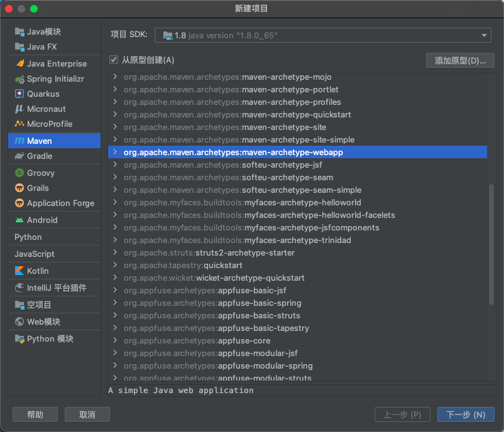The image size is (504, 432).
Task: Expand the myfaces-archetype-helloworld-facelets node
Action: [x=115, y=215]
